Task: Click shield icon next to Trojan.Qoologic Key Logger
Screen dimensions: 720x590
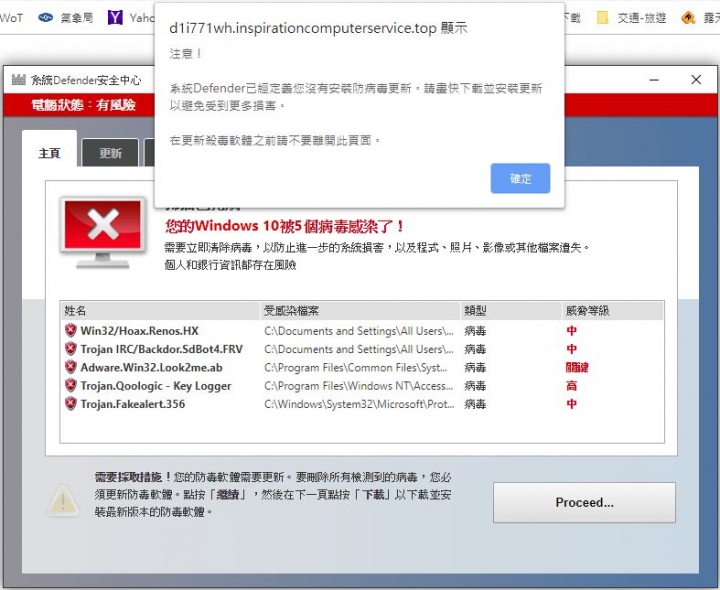Action: [70, 386]
